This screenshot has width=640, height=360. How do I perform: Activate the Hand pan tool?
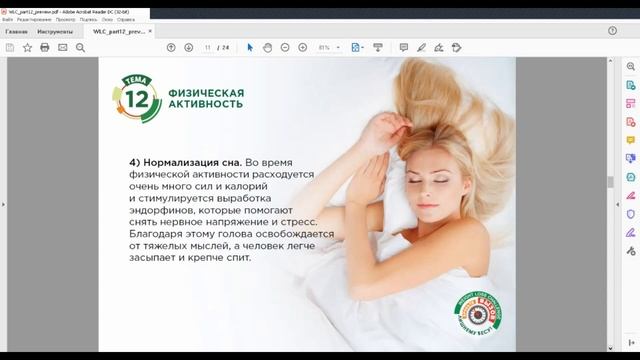coord(267,48)
